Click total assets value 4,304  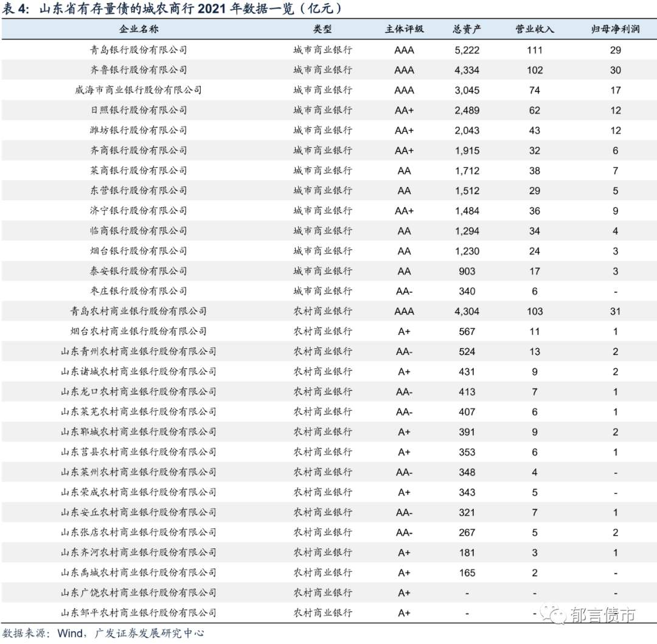click(467, 312)
